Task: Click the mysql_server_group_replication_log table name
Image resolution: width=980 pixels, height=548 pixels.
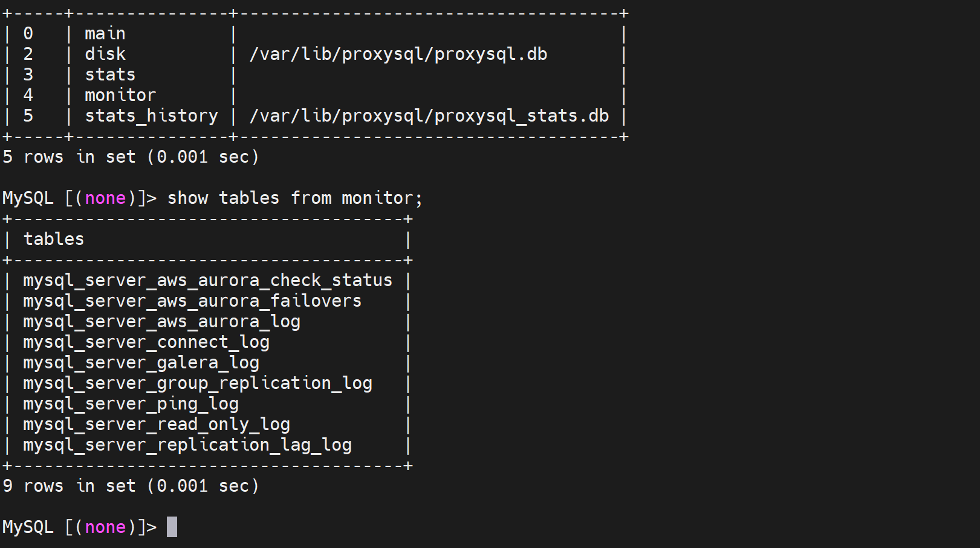Action: tap(198, 383)
